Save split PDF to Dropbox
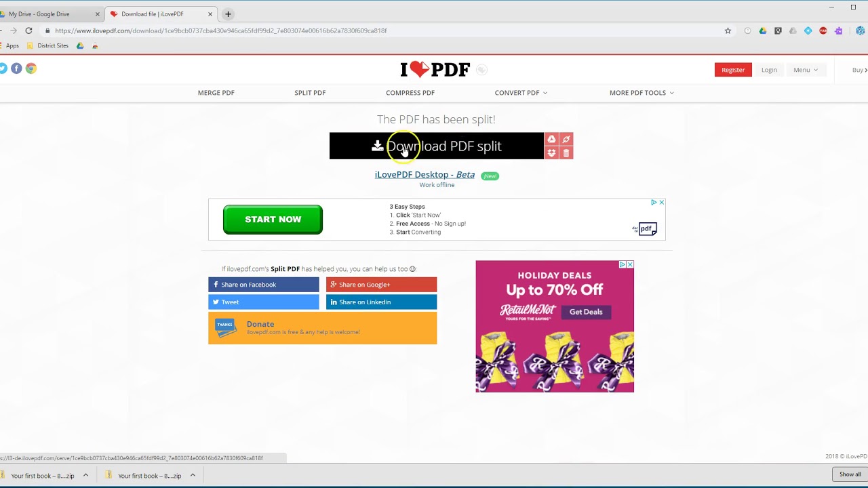This screenshot has height=488, width=868. click(x=551, y=153)
